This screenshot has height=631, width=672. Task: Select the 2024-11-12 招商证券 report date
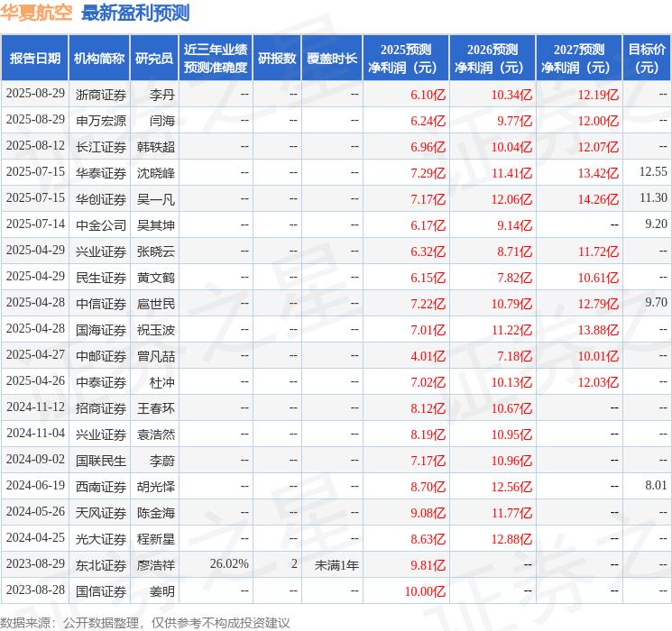click(x=35, y=407)
